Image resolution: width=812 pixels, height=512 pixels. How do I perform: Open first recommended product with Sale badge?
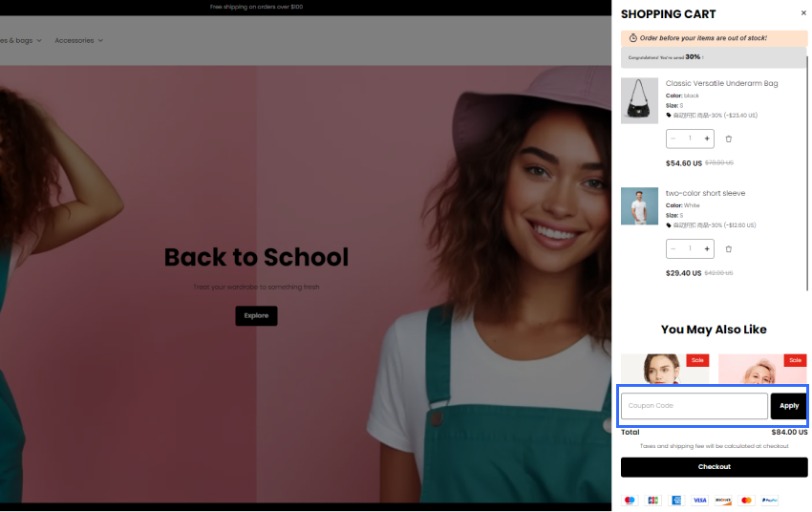point(665,369)
